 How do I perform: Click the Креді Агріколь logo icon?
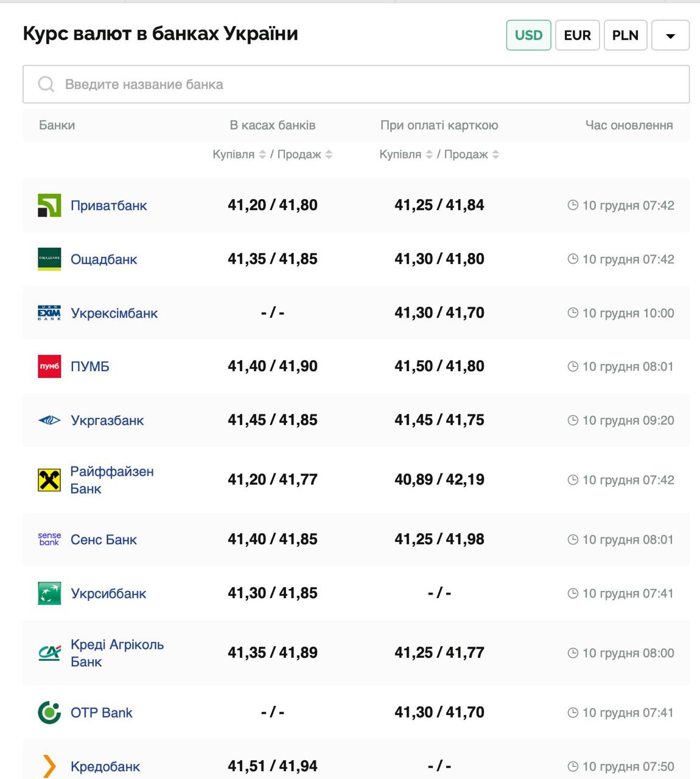(49, 653)
